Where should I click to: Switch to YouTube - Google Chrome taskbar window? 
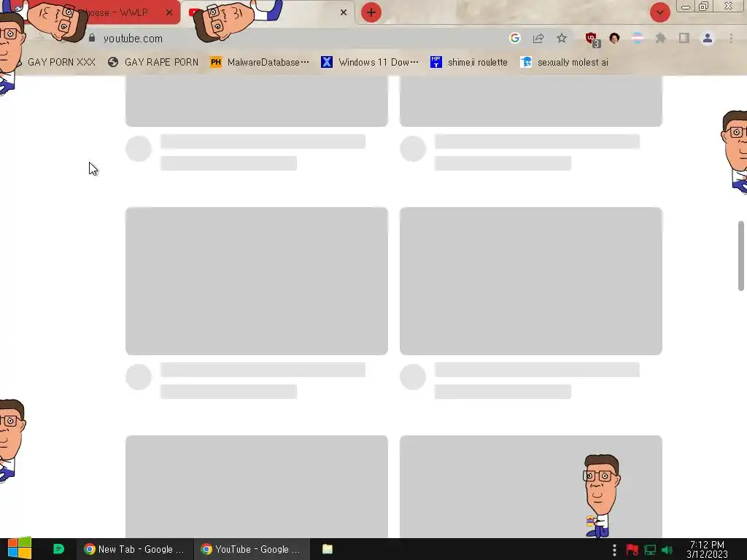[x=252, y=549]
